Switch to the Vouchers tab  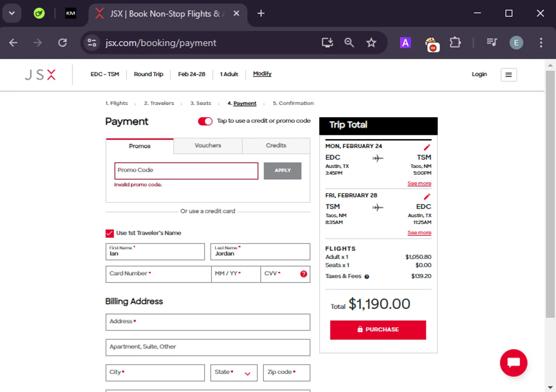click(x=208, y=146)
